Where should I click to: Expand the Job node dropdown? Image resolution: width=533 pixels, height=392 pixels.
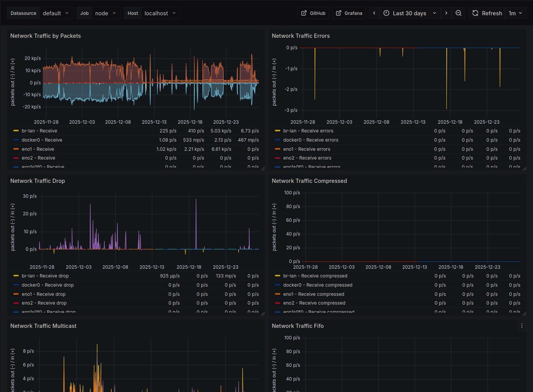point(105,13)
